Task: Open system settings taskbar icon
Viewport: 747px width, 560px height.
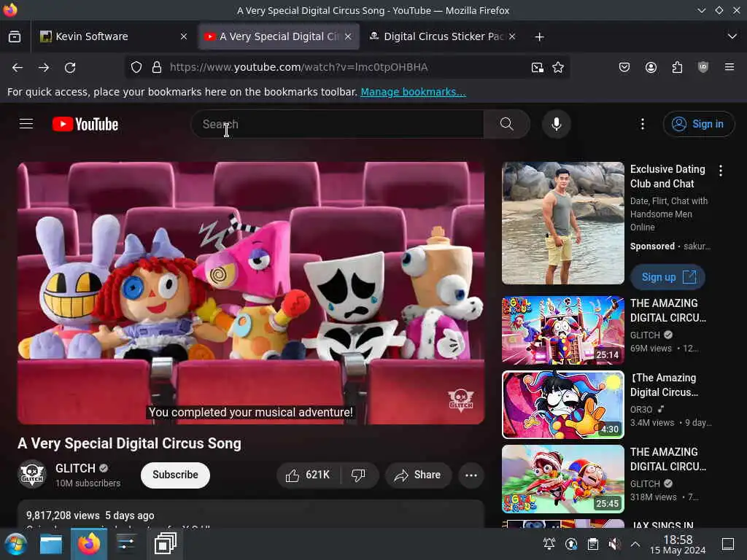Action: (126, 544)
